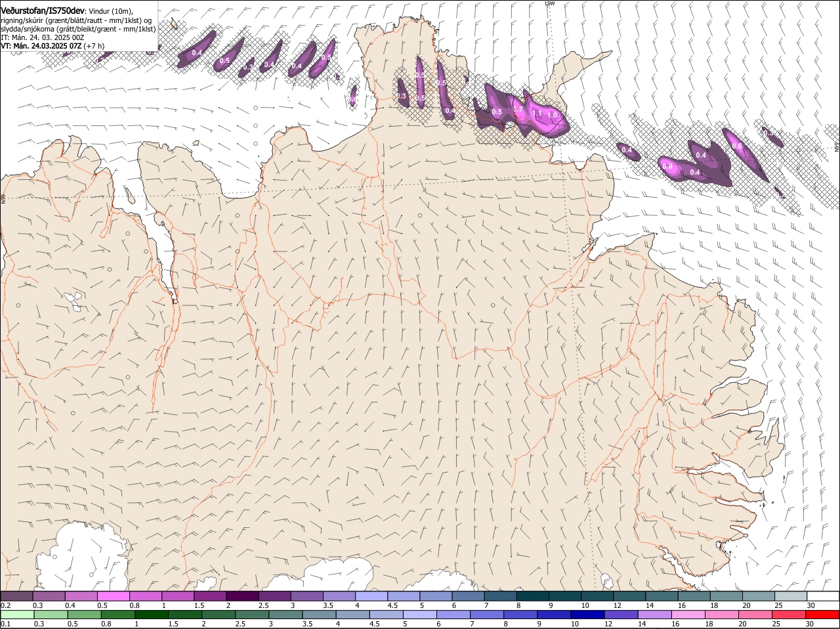
Task: Pick the 12 swatch in top snow scale
Action: pos(629,596)
